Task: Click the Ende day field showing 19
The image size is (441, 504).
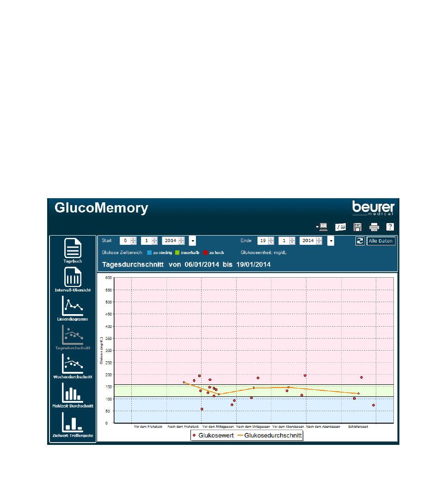Action: point(263,241)
